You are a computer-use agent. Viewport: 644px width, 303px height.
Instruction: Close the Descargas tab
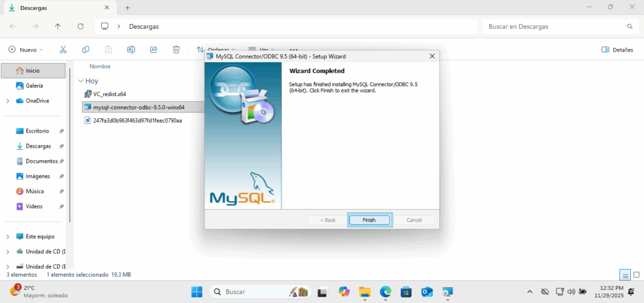point(107,8)
